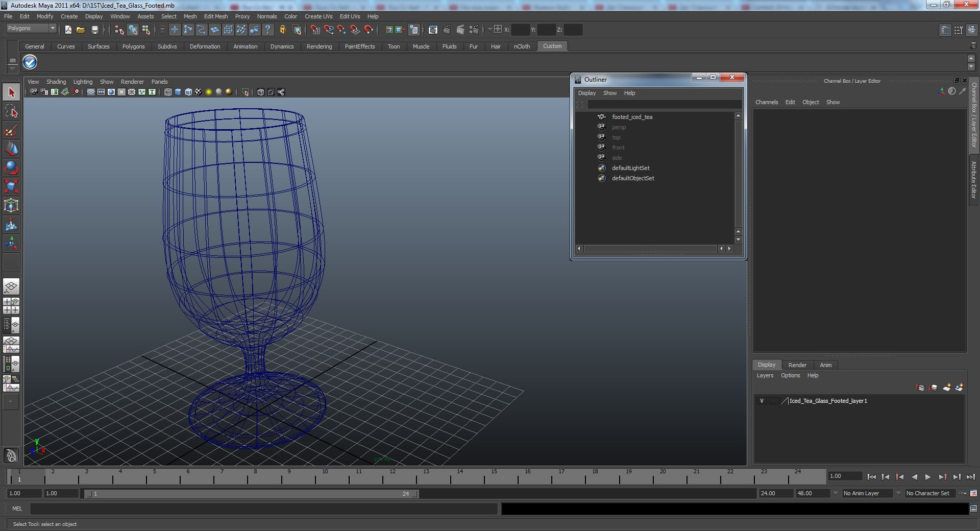Select the Rotate tool
Viewport: 980px width, 531px height.
pos(11,167)
